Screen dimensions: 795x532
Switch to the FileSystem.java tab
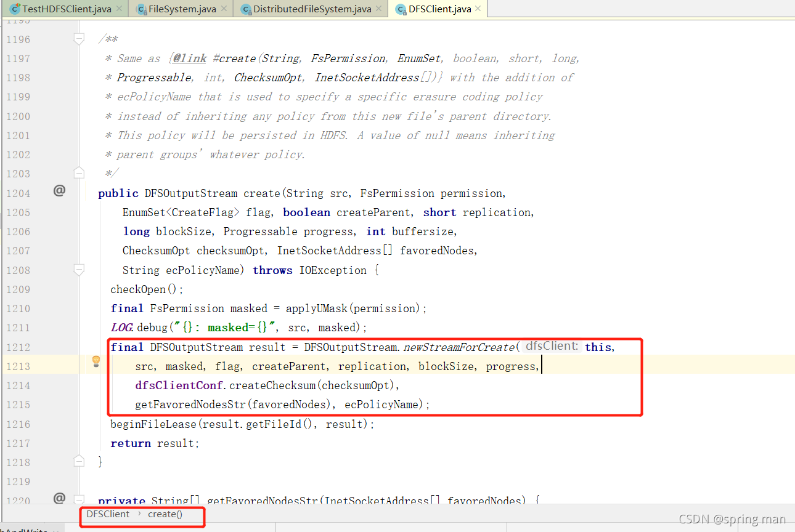182,9
